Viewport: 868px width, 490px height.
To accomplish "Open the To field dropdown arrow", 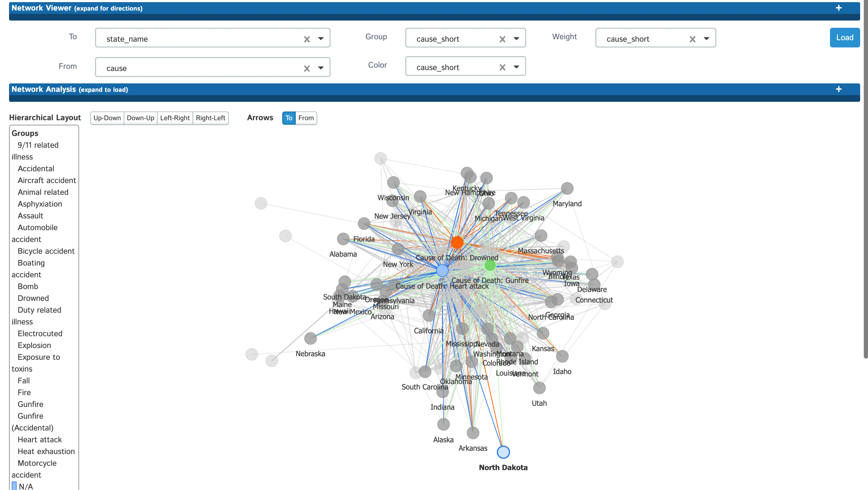I will tap(321, 38).
